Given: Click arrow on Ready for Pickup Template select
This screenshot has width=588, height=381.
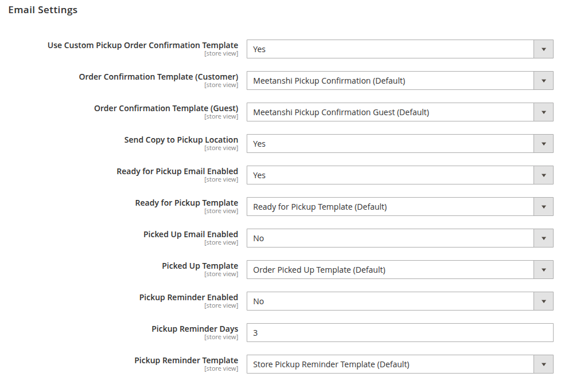Looking at the screenshot, I should 543,206.
